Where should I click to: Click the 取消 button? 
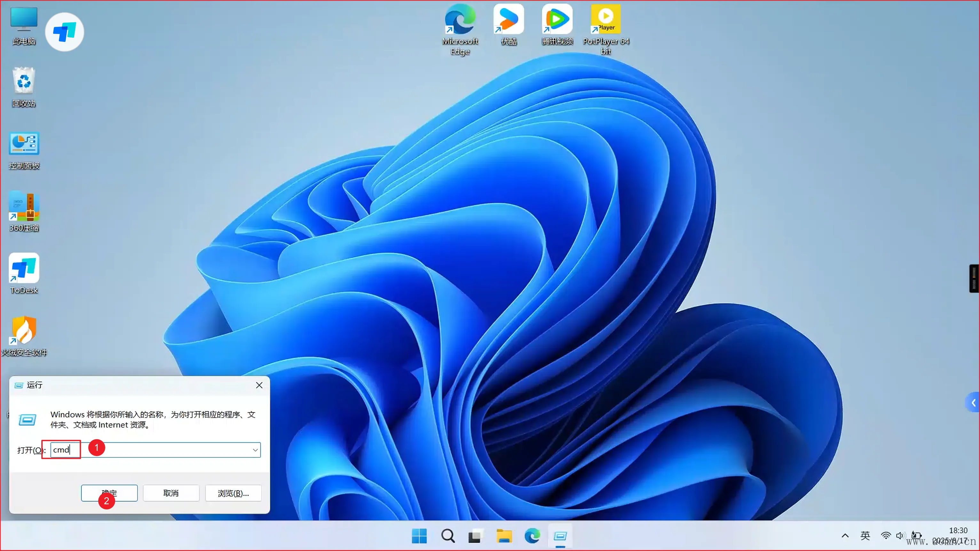[171, 493]
